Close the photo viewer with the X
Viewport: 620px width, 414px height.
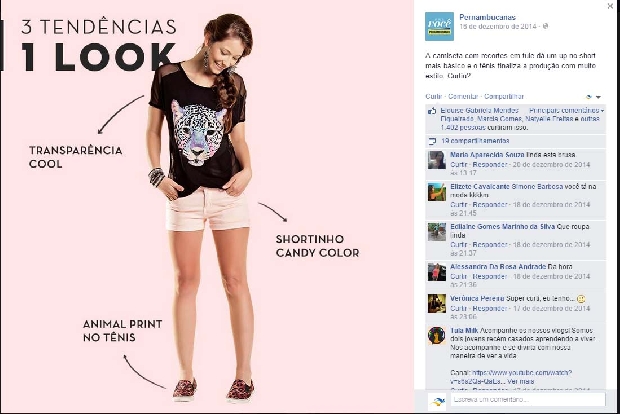[x=610, y=6]
